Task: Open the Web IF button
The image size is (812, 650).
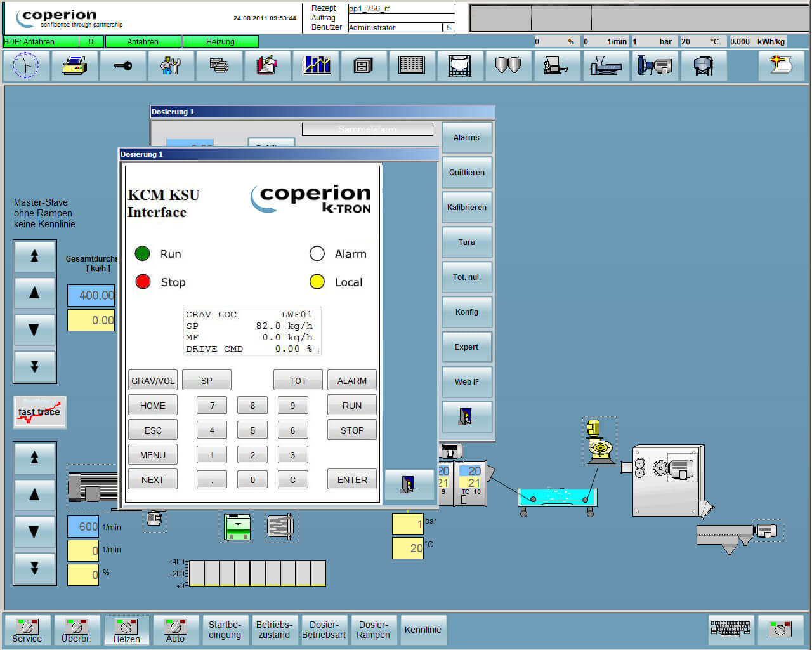Action: pos(466,381)
